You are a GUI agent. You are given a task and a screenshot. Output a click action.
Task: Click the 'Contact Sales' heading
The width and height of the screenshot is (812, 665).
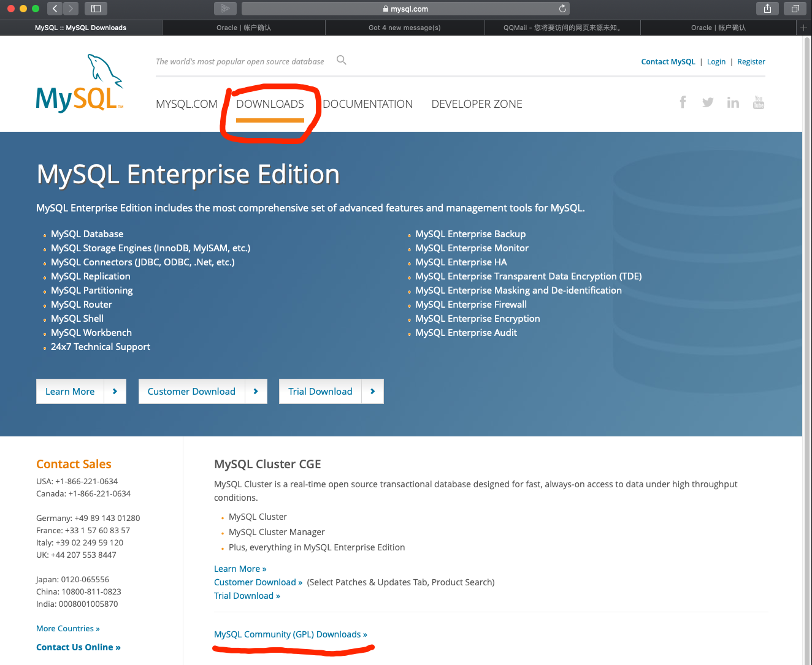pyautogui.click(x=74, y=464)
